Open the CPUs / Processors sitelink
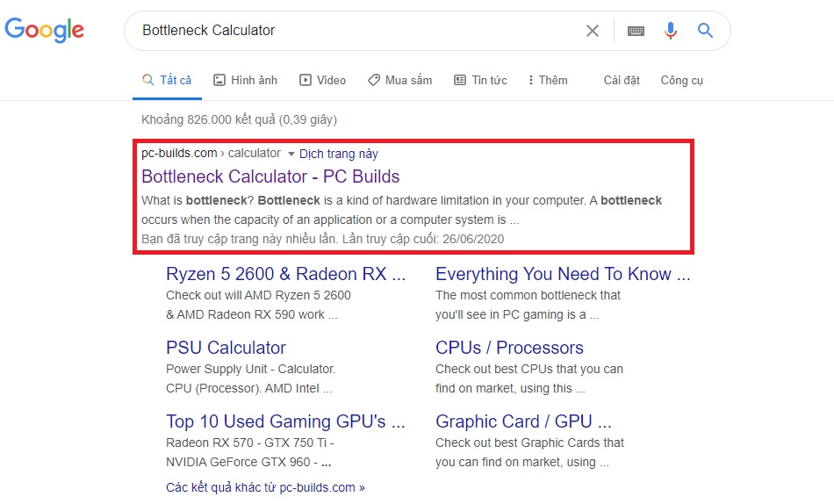The height and width of the screenshot is (504, 834). tap(509, 348)
